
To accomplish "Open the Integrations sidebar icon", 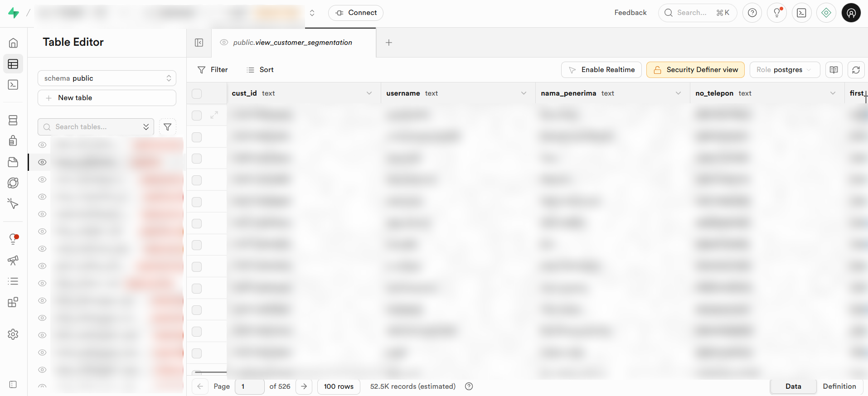I will 13,302.
